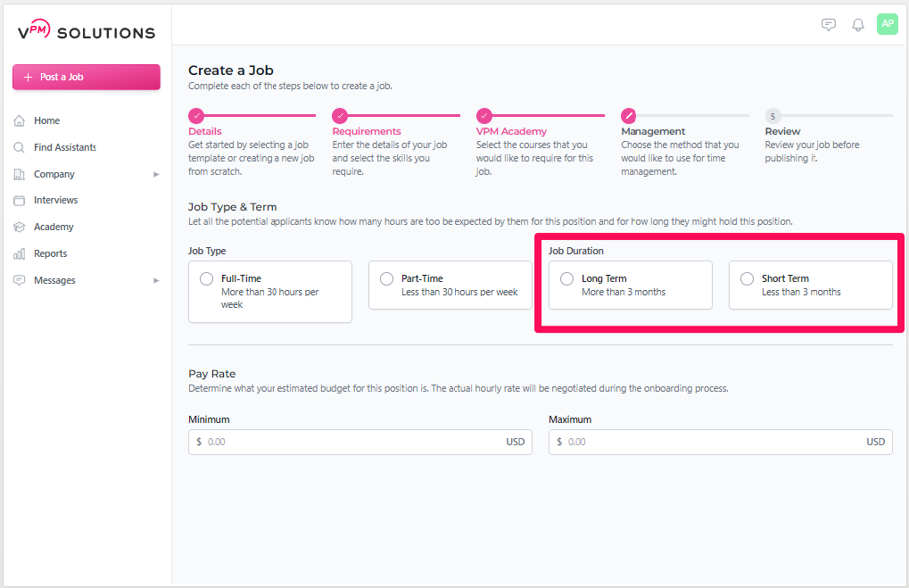Click the chat messages icon in header
Viewport: 909px width, 588px height.
(829, 25)
